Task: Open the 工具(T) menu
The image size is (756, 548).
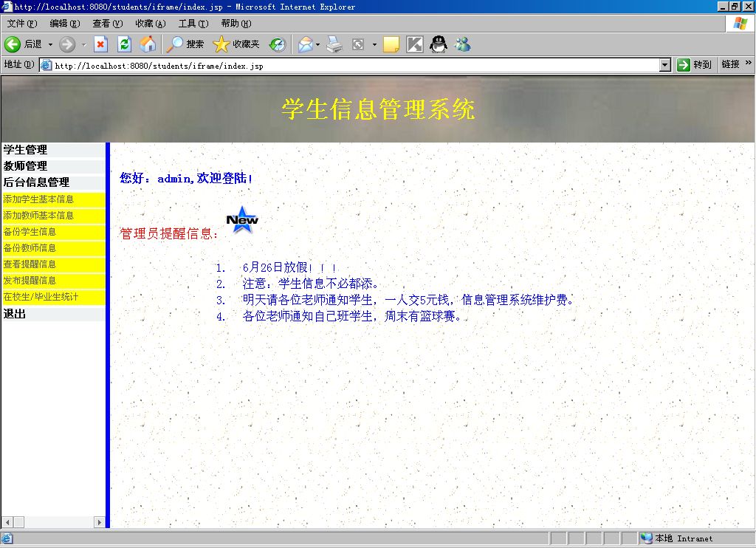Action: [193, 23]
